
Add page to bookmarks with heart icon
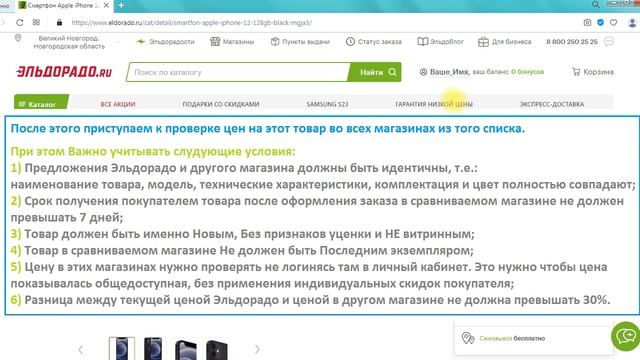613,22
